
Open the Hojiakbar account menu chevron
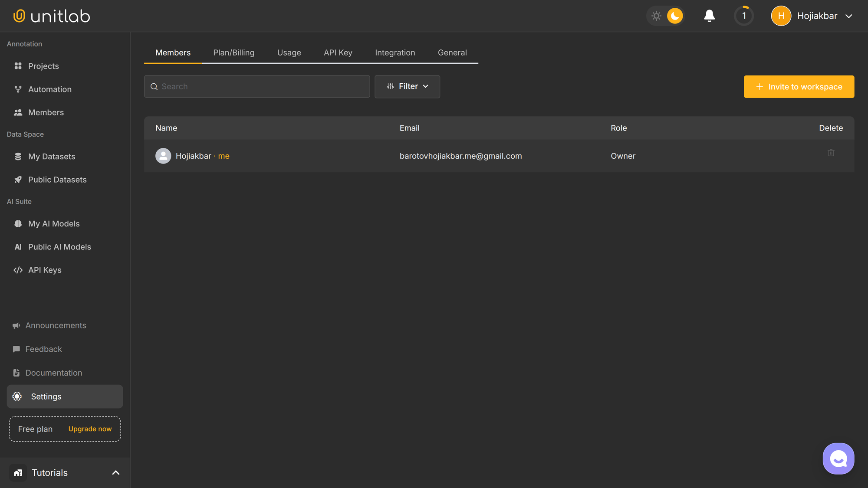coord(849,16)
